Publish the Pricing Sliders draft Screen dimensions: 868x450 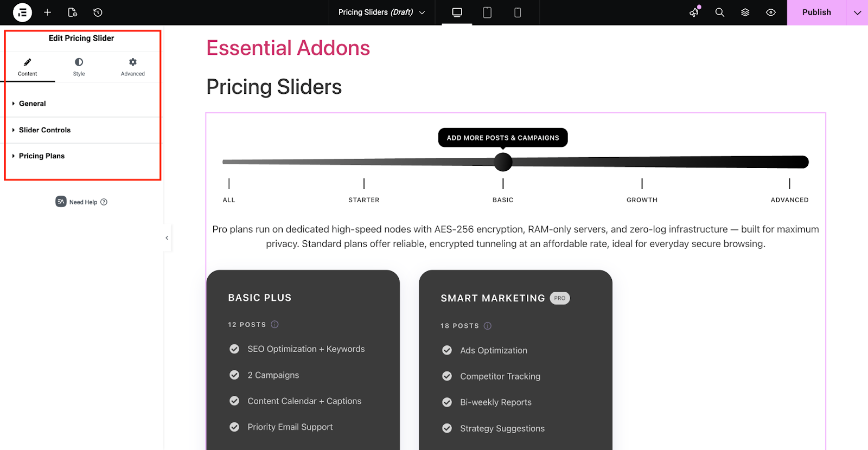click(817, 12)
